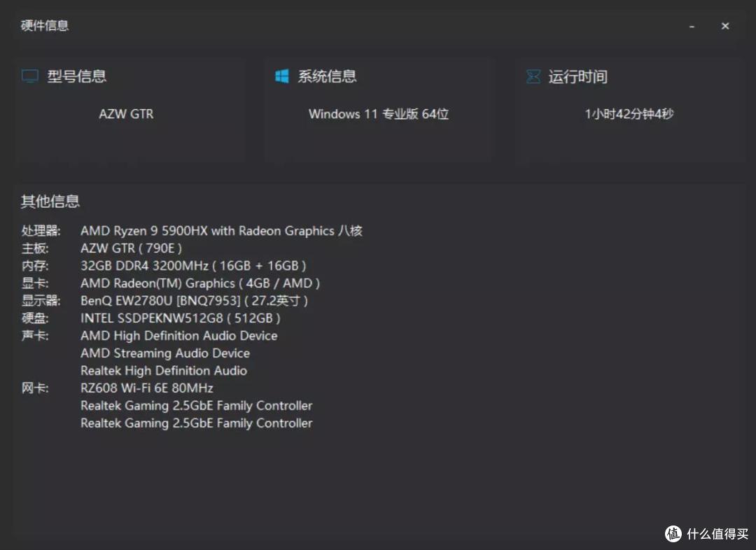This screenshot has height=550, width=756.
Task: Select the 32GB DDR4 3200MHz memory value
Action: coord(193,266)
